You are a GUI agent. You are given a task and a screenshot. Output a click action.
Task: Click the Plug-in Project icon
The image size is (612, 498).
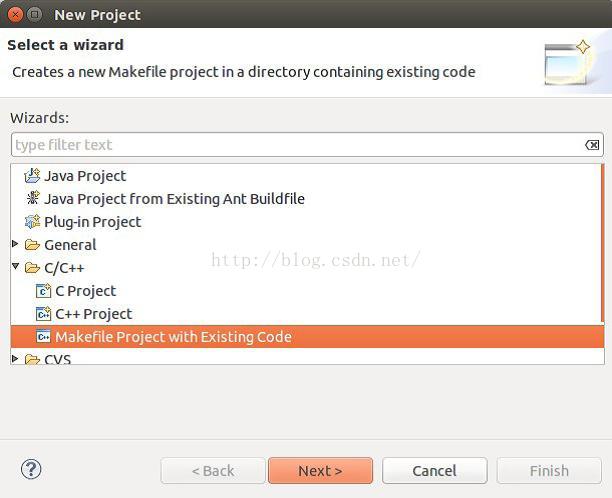coord(32,221)
